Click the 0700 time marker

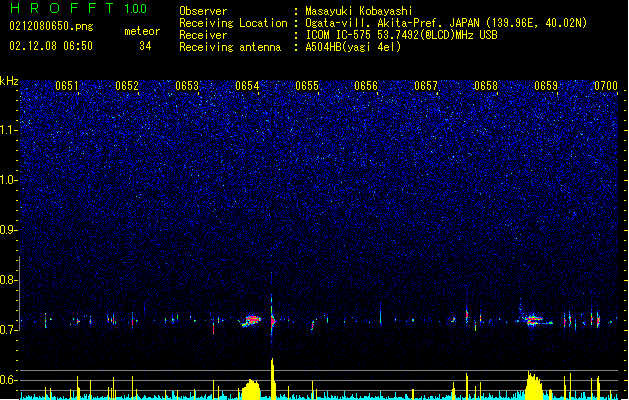(x=606, y=86)
